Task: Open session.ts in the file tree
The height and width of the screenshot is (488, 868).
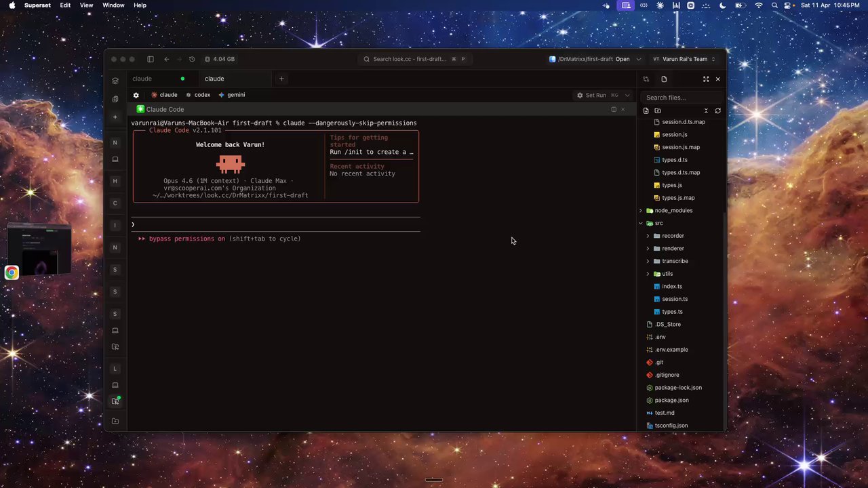Action: (x=675, y=299)
